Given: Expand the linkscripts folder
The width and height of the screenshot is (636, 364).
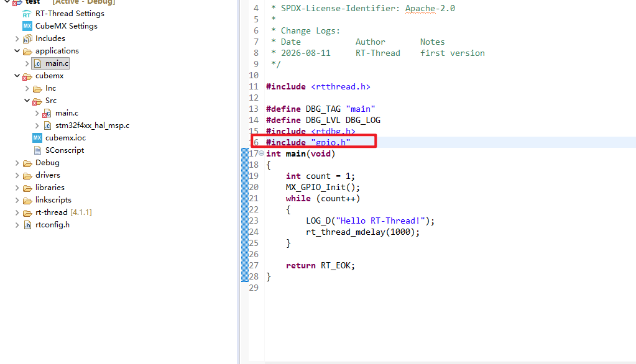Looking at the screenshot, I should 17,200.
